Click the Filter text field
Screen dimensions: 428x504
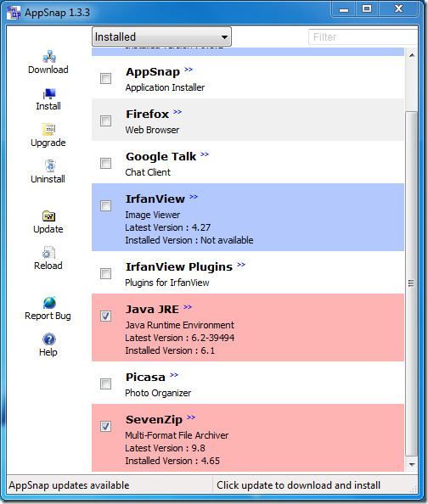point(363,37)
